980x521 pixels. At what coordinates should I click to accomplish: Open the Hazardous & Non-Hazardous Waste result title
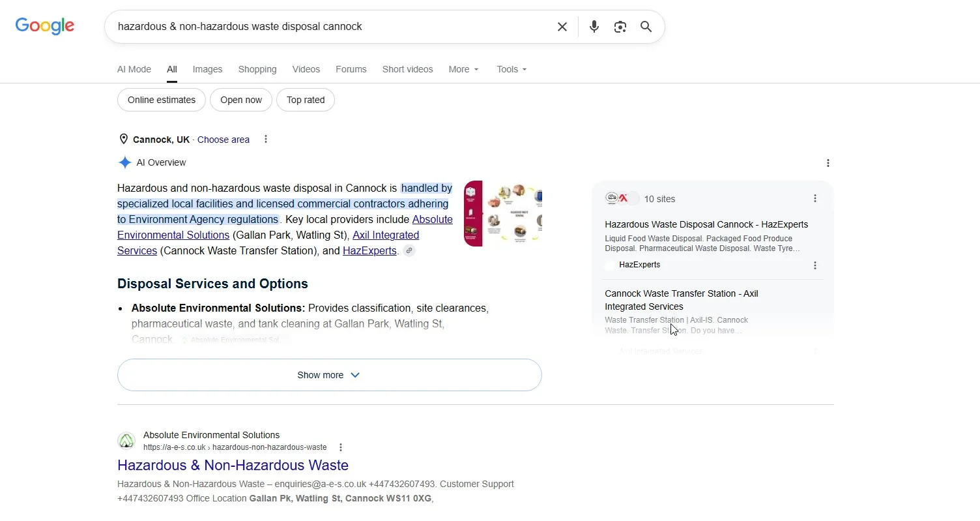[x=233, y=465]
